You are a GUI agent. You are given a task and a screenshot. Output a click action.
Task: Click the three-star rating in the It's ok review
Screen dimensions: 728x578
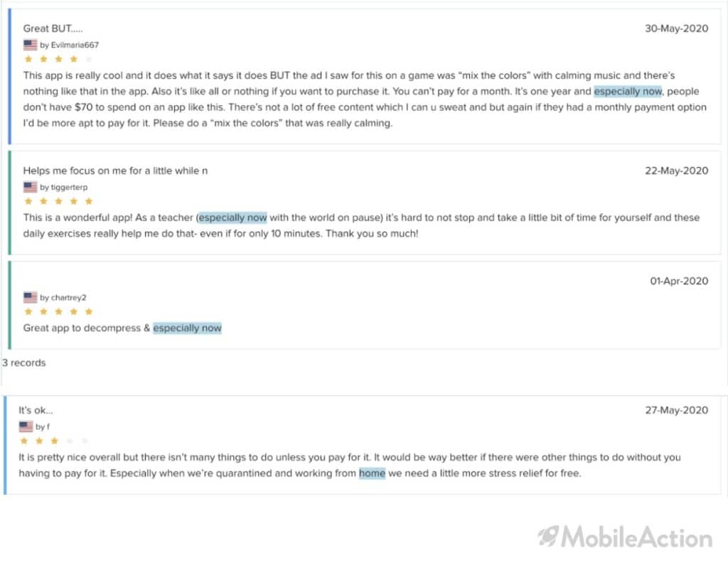coord(54,441)
